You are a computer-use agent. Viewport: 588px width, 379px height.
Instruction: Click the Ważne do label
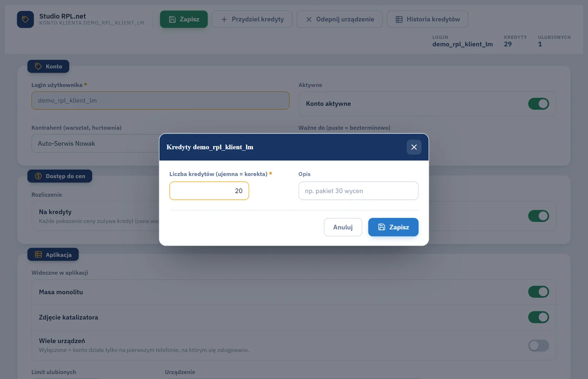coord(344,128)
